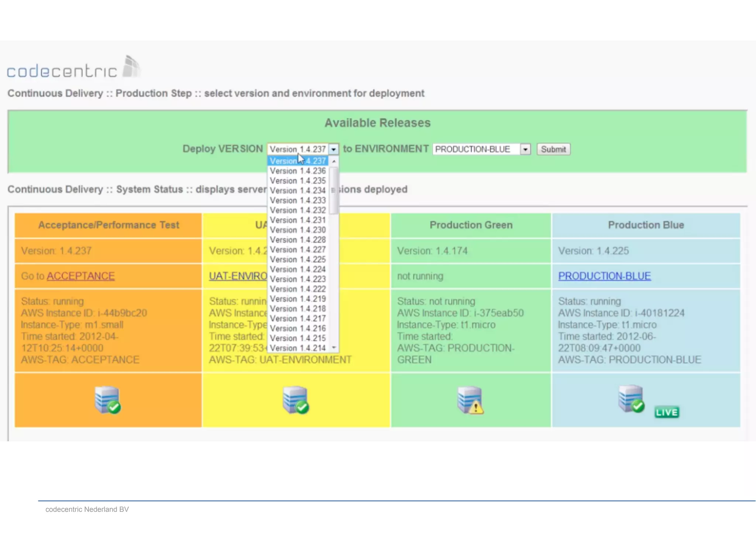Choose Version 1.4.230 from the dropdown
The image size is (756, 534).
[x=298, y=230]
